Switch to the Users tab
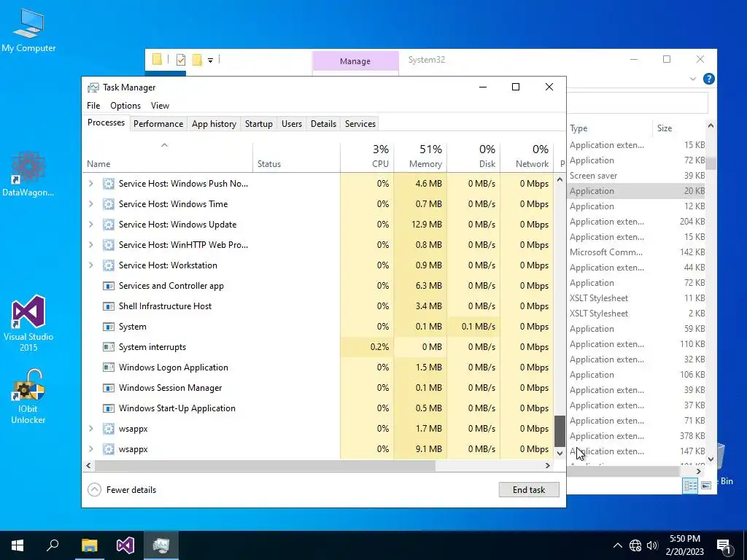This screenshot has width=747, height=560. coord(292,124)
